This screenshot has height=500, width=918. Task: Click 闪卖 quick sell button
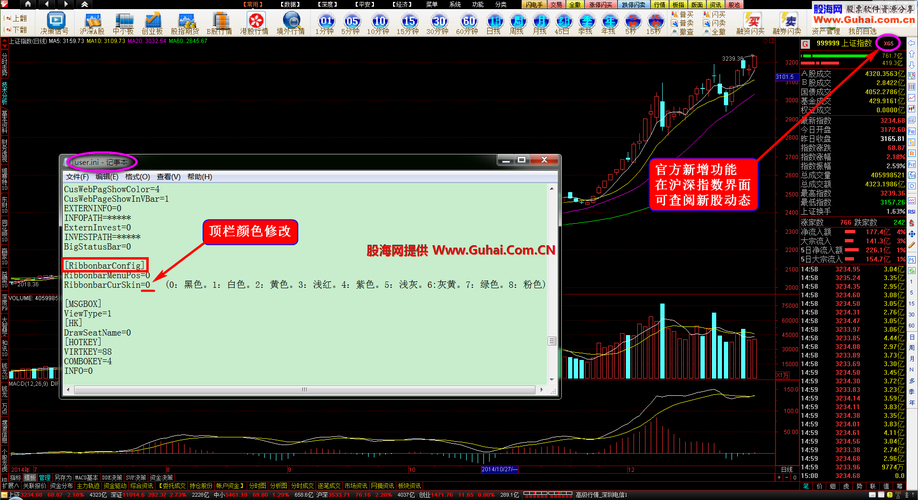[714, 22]
